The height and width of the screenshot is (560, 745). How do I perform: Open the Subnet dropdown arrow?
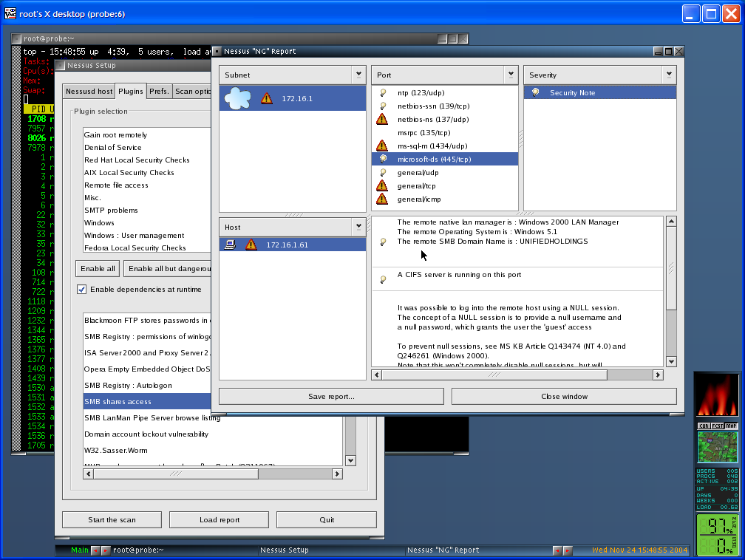pyautogui.click(x=358, y=75)
